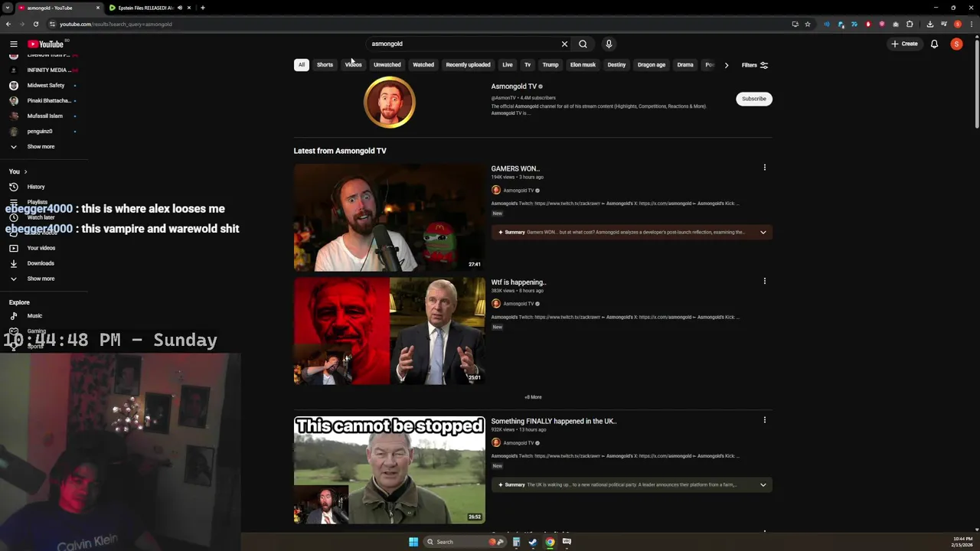Expand the +8 More latest videos
The width and height of the screenshot is (980, 551).
pyautogui.click(x=533, y=397)
